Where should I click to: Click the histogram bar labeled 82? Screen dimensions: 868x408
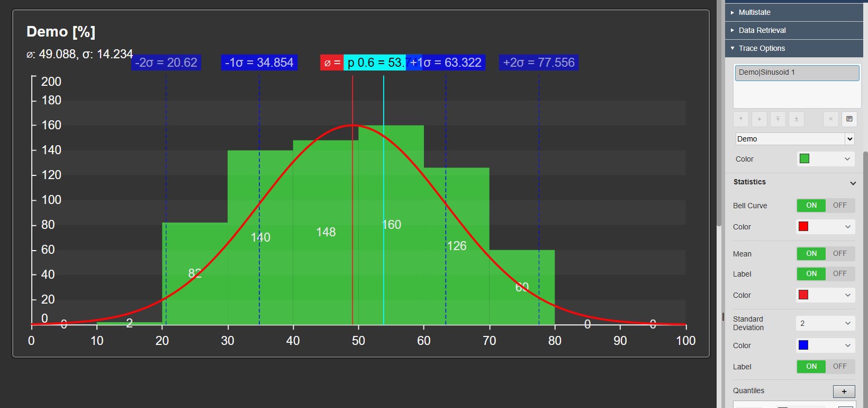click(x=195, y=273)
